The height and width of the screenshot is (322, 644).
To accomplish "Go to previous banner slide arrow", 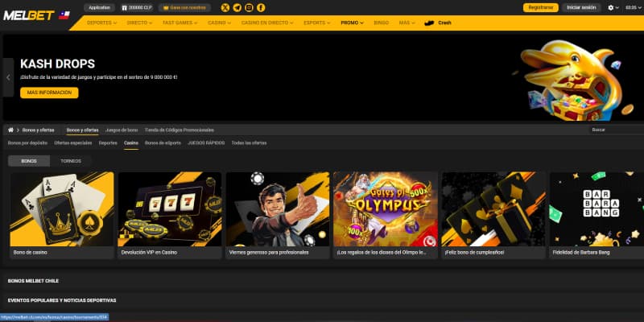I will 8,78.
